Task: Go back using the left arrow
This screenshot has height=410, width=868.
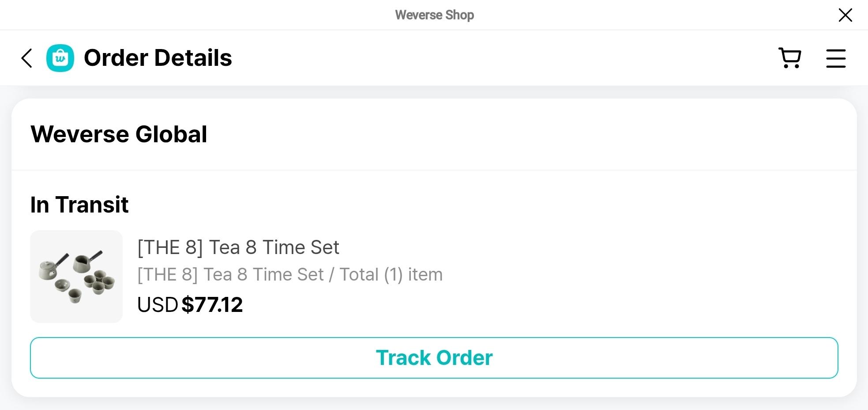Action: 27,58
